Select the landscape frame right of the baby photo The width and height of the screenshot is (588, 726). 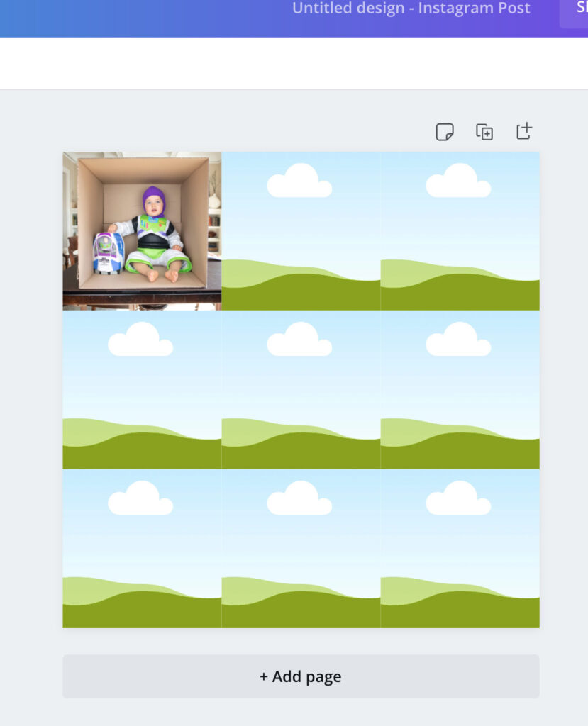pos(301,231)
